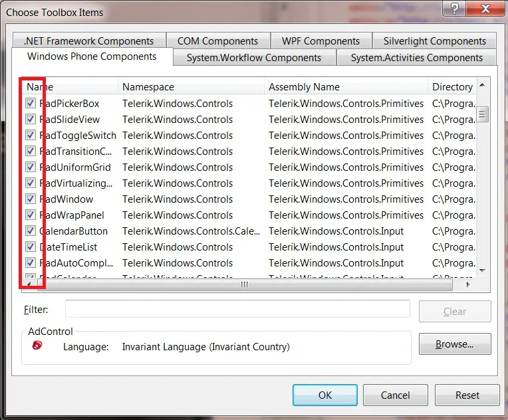Viewport: 508px width, 420px height.
Task: Select the CalendarButton row name
Action: click(73, 231)
